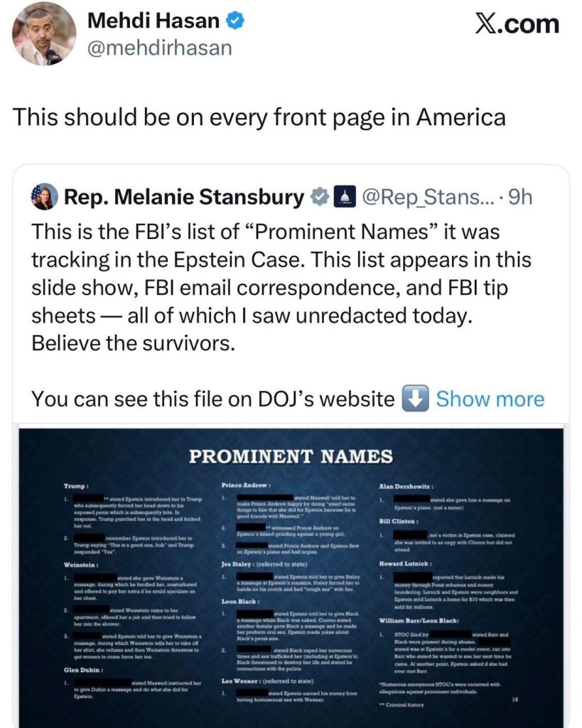This screenshot has height=728, width=582.
Task: Open Rep. Melanie Stansbury's avatar
Action: pyautogui.click(x=43, y=198)
